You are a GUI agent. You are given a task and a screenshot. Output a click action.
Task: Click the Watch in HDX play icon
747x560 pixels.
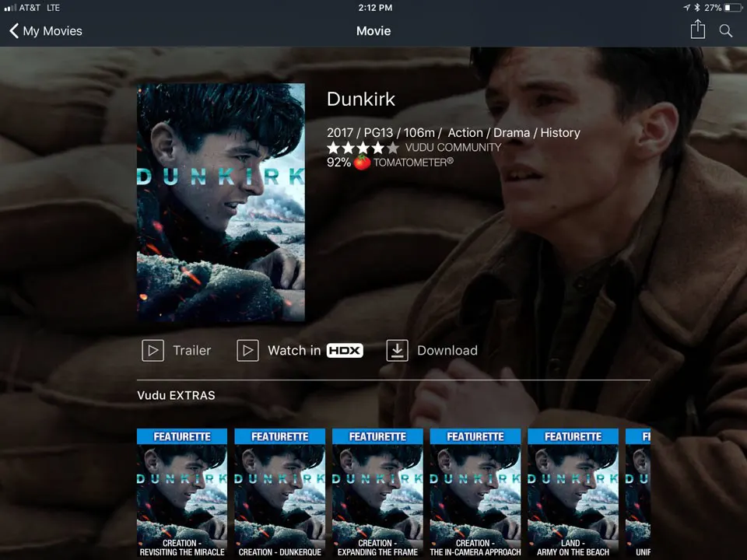click(247, 351)
